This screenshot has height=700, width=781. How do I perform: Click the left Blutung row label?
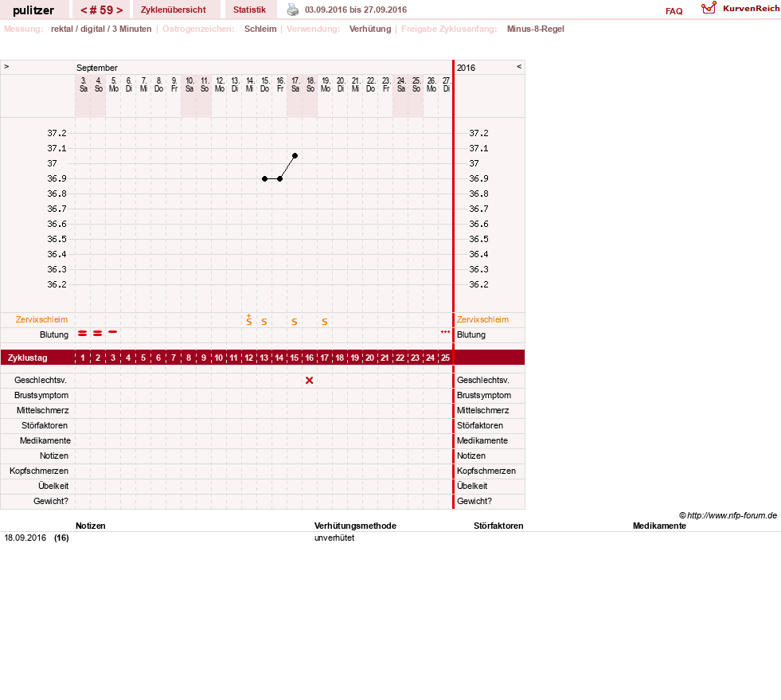[54, 334]
